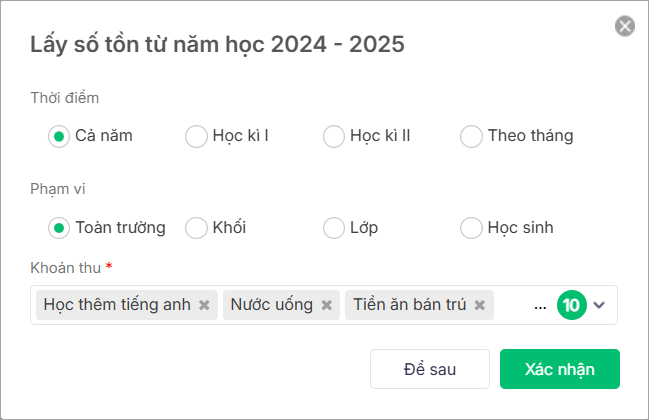Remove the 'Nước uống' tag
The image size is (649, 420).
(326, 306)
